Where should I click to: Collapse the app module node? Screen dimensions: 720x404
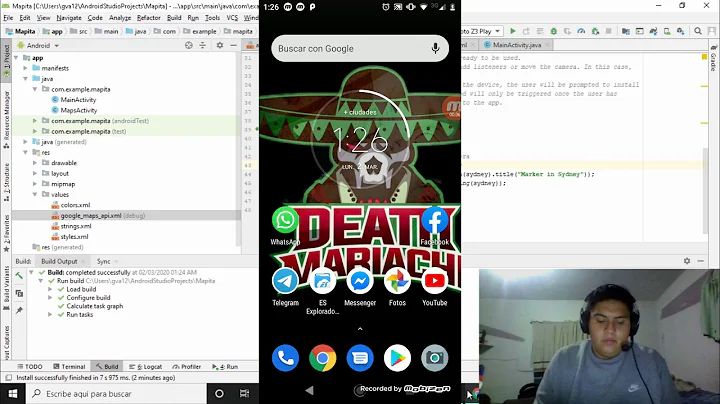pyautogui.click(x=16, y=58)
